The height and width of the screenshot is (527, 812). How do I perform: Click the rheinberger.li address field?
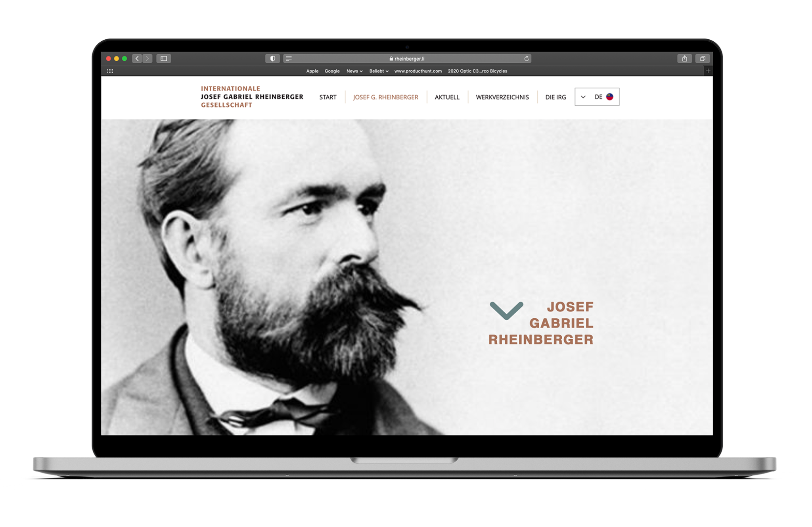[x=408, y=59]
